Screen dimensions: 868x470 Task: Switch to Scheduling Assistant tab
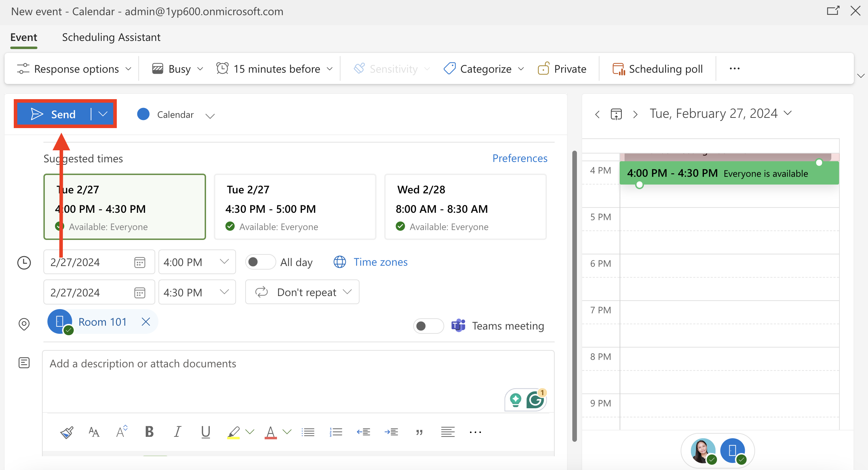(x=111, y=37)
